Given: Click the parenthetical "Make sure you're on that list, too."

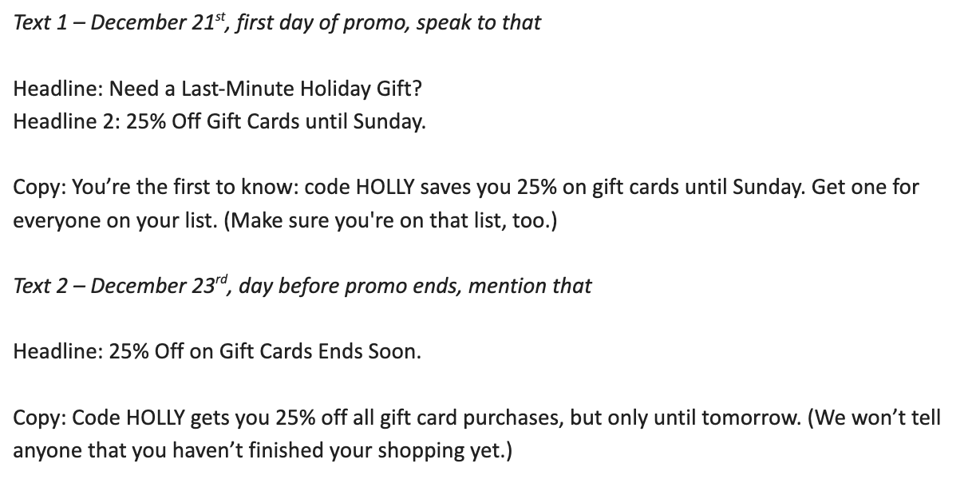Looking at the screenshot, I should 391,221.
